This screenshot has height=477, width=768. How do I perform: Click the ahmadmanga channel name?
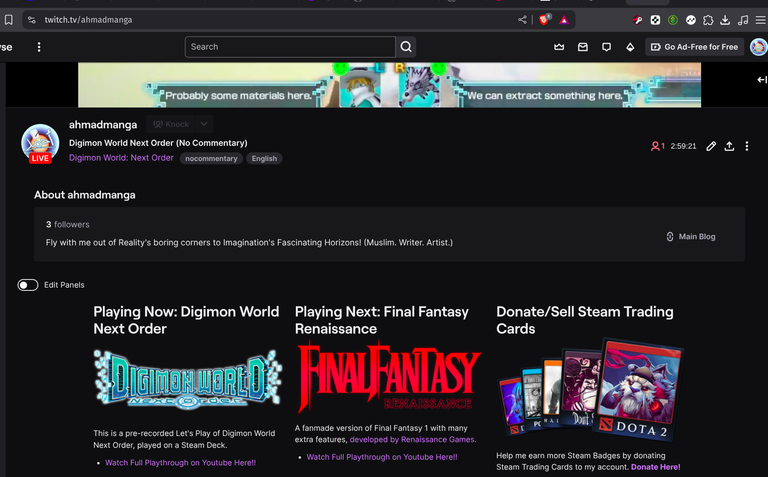point(103,124)
